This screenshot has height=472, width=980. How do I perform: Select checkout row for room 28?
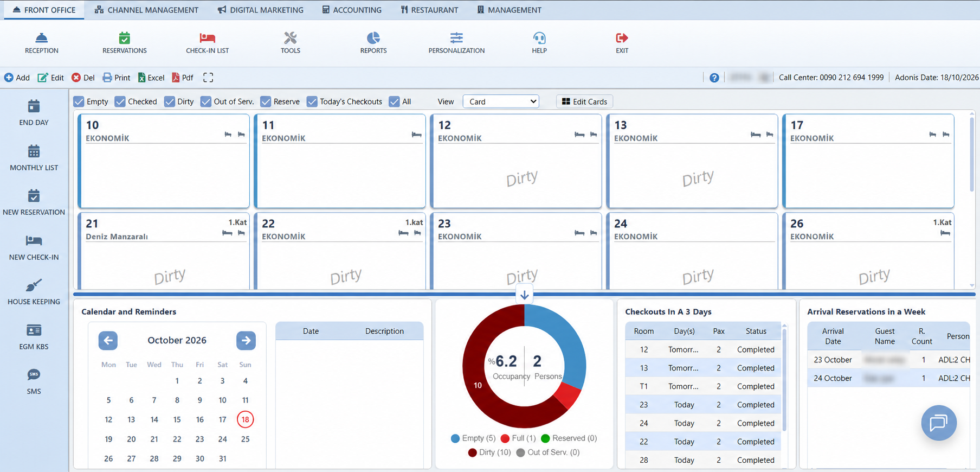pos(703,460)
